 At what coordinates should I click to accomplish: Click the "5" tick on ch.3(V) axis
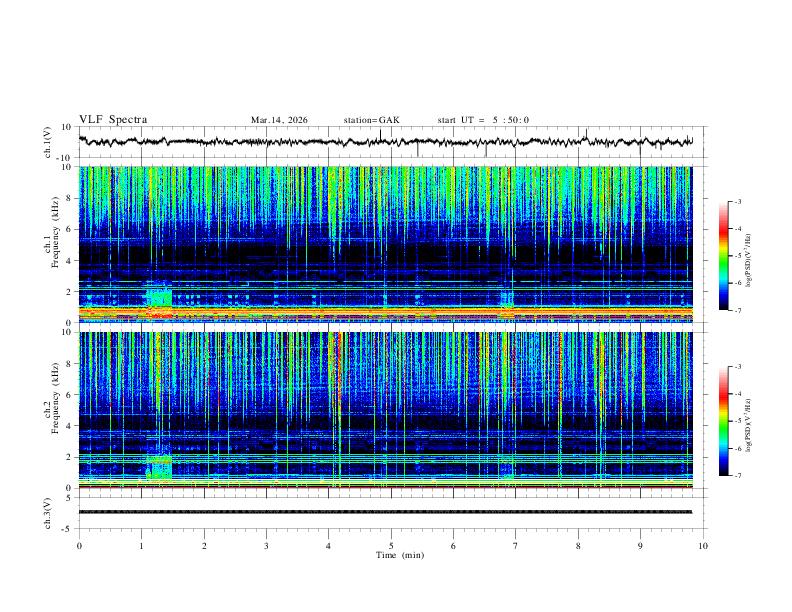click(x=70, y=498)
